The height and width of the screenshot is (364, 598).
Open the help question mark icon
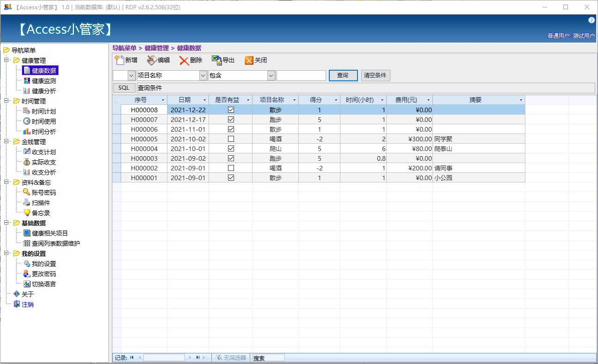pyautogui.click(x=591, y=20)
